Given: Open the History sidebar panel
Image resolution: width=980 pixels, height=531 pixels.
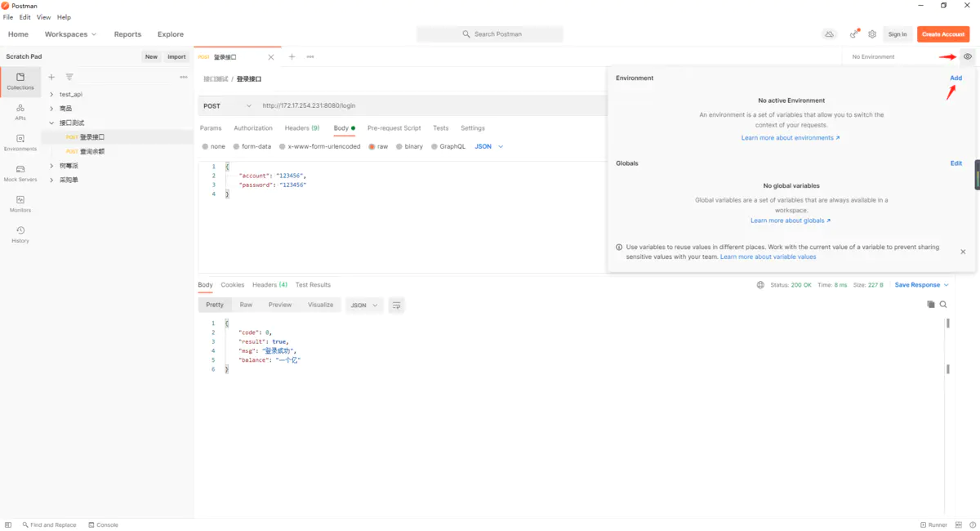Looking at the screenshot, I should pos(20,234).
